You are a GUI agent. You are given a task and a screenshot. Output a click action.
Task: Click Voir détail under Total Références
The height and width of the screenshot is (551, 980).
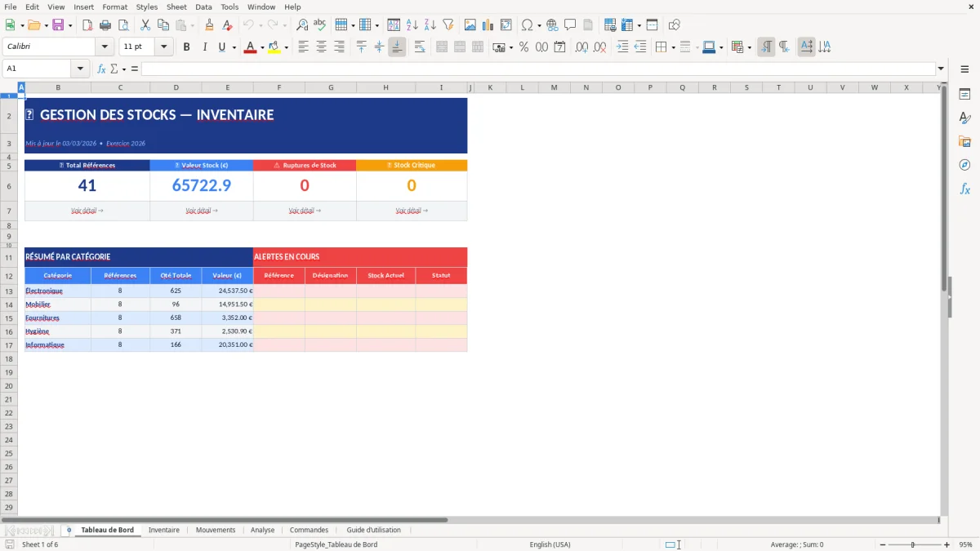pyautogui.click(x=86, y=211)
